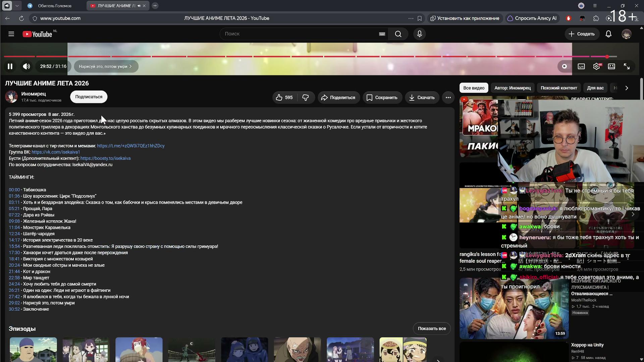The width and height of the screenshot is (644, 362).
Task: Open the browser profile icon in title bar
Action: pos(581,6)
